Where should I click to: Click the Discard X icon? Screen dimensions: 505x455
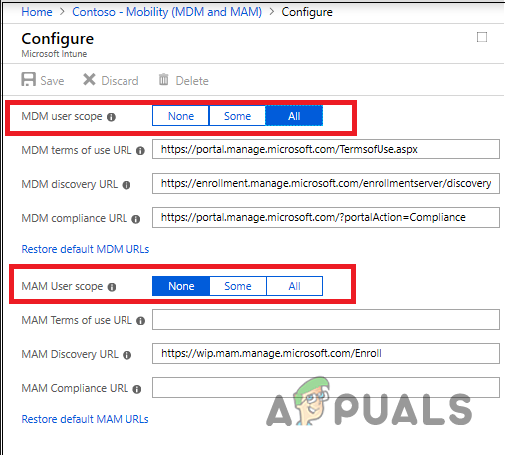pos(89,80)
